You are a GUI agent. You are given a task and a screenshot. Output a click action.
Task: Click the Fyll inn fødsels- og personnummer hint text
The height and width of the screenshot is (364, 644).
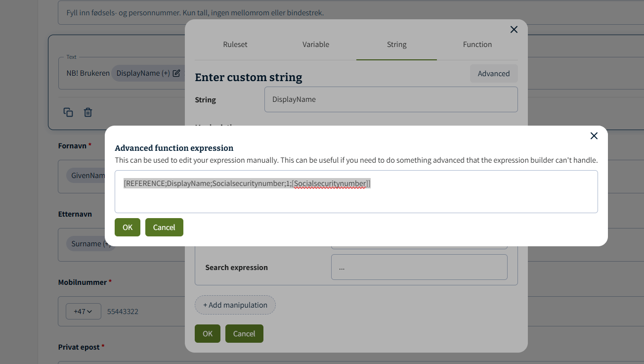pyautogui.click(x=195, y=12)
